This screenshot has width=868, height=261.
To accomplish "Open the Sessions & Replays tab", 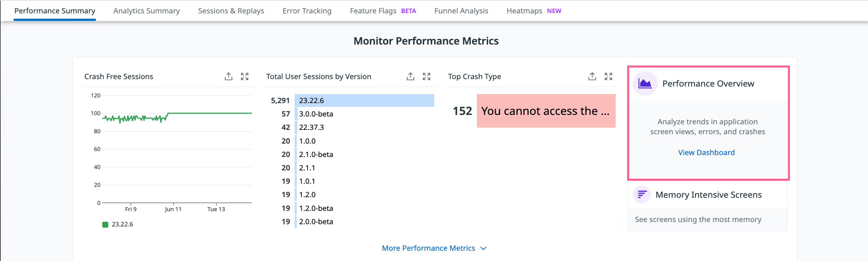I will point(231,11).
